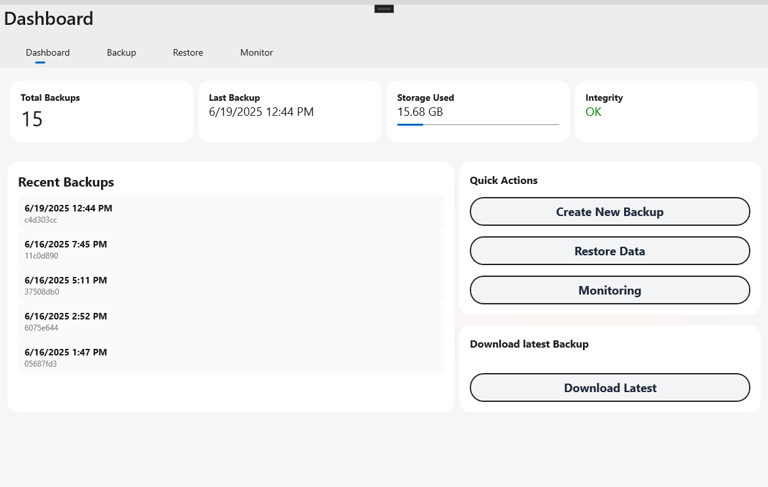
Task: Click the dark handle at top center
Action: (x=384, y=9)
